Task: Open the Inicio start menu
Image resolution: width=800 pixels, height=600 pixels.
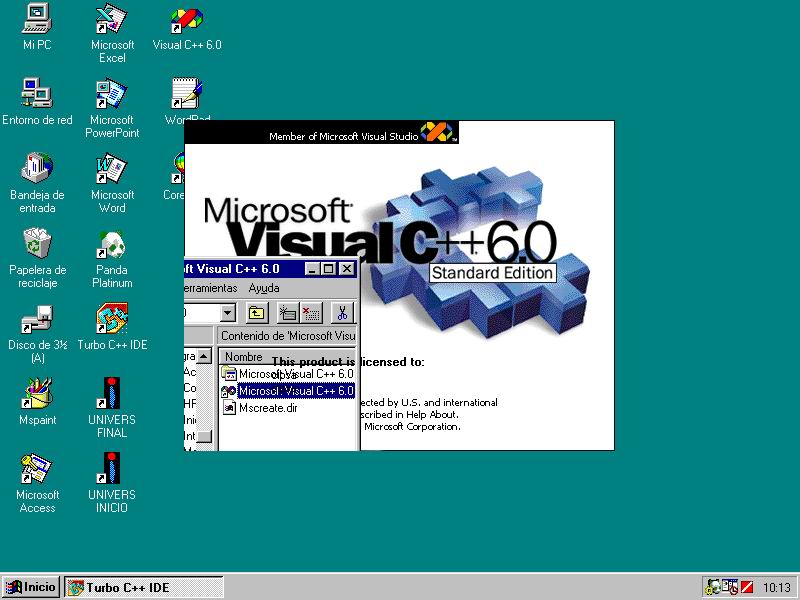Action: (31, 587)
